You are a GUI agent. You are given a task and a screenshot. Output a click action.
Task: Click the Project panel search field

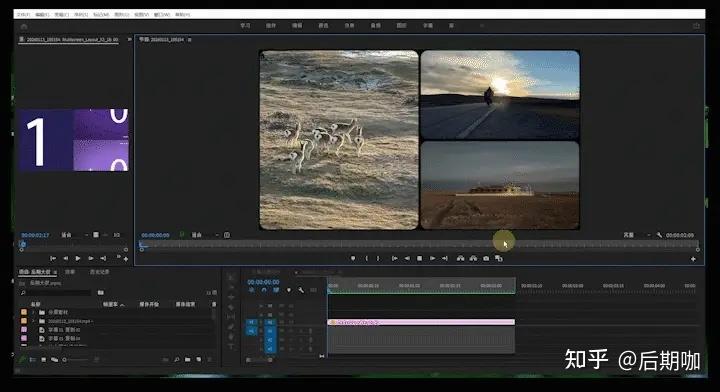tap(56, 292)
